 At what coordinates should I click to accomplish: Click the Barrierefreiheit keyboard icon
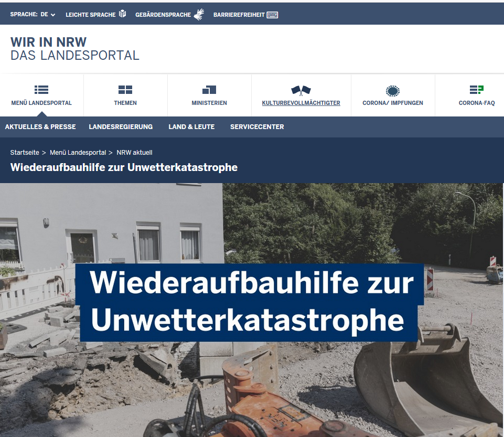point(272,15)
